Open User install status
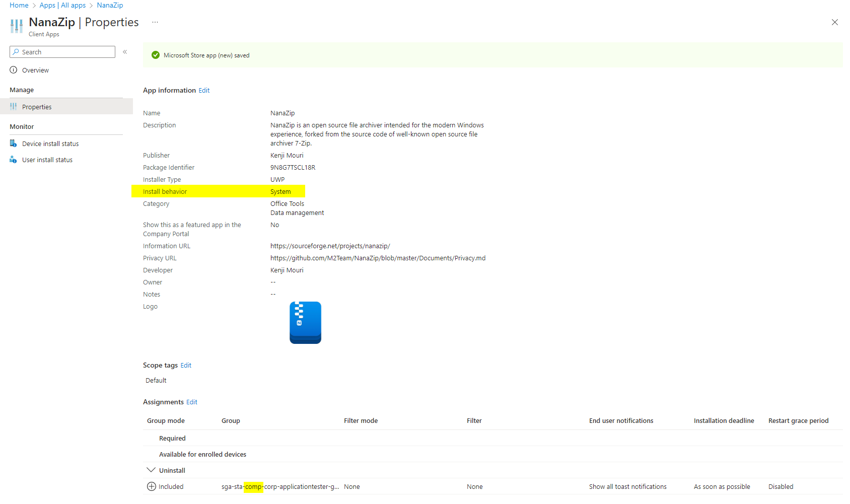Image resolution: width=850 pixels, height=504 pixels. tap(47, 160)
